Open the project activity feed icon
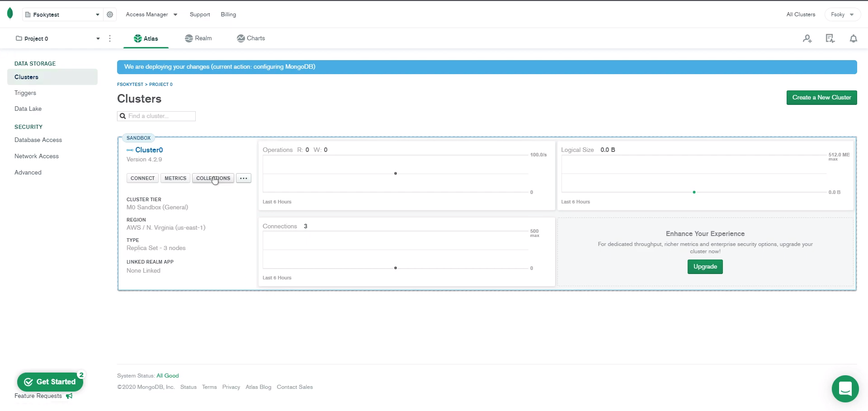Image resolution: width=868 pixels, height=411 pixels. tap(830, 38)
